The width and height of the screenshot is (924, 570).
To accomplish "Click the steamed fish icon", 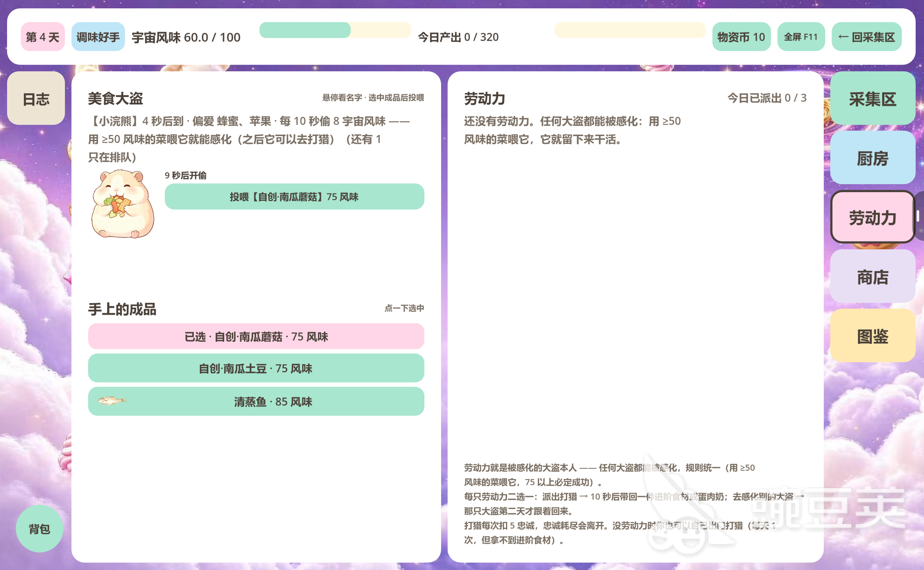I will tap(112, 400).
